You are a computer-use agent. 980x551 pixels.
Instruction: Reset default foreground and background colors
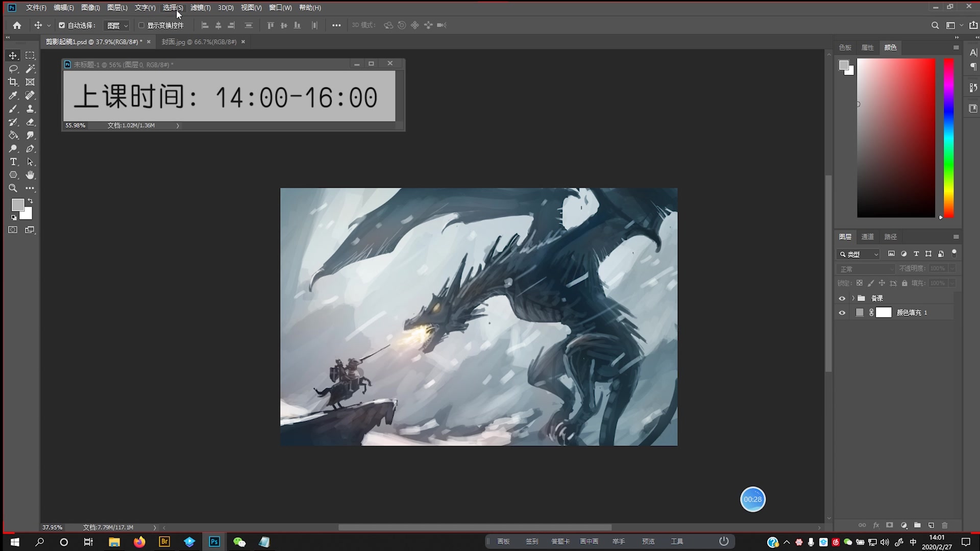pyautogui.click(x=14, y=218)
